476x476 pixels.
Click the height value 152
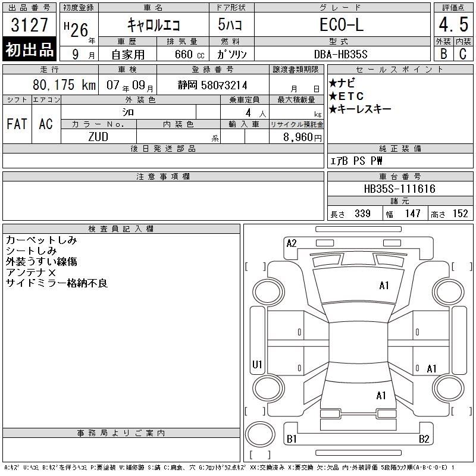click(460, 214)
